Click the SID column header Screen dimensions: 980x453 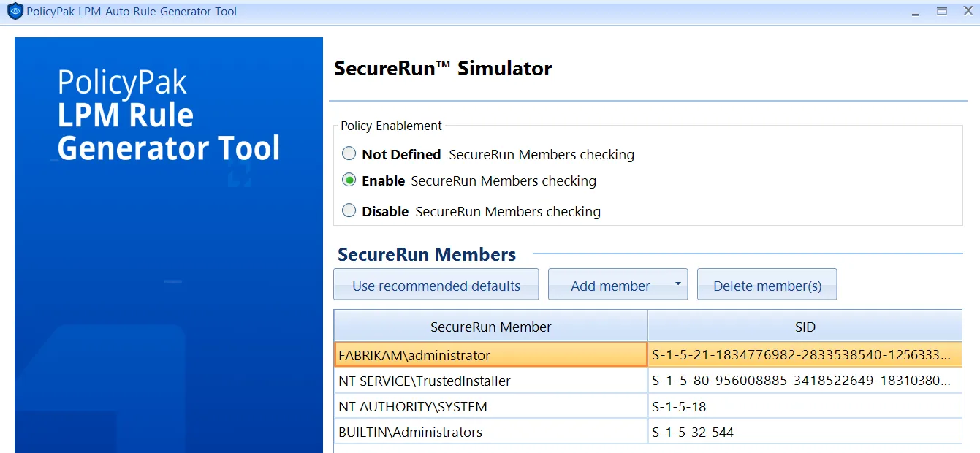click(804, 327)
